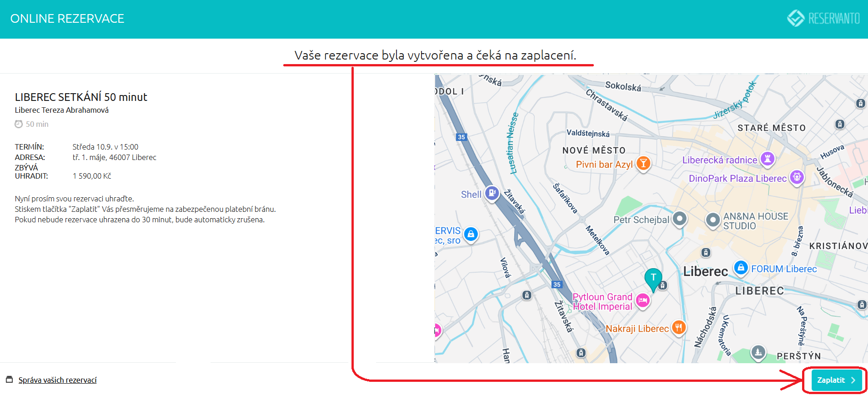868x395 pixels.
Task: Click the park monument marker near Perštýn
Action: pyautogui.click(x=758, y=352)
